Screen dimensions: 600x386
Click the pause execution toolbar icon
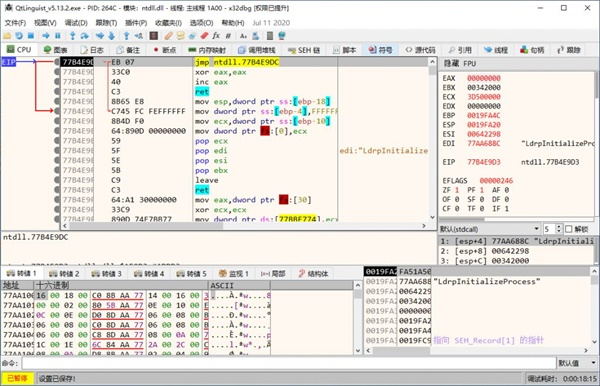58,36
